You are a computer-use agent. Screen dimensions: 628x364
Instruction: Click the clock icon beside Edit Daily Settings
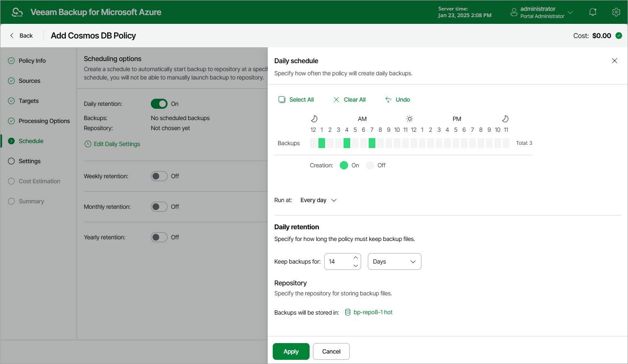[x=88, y=144]
